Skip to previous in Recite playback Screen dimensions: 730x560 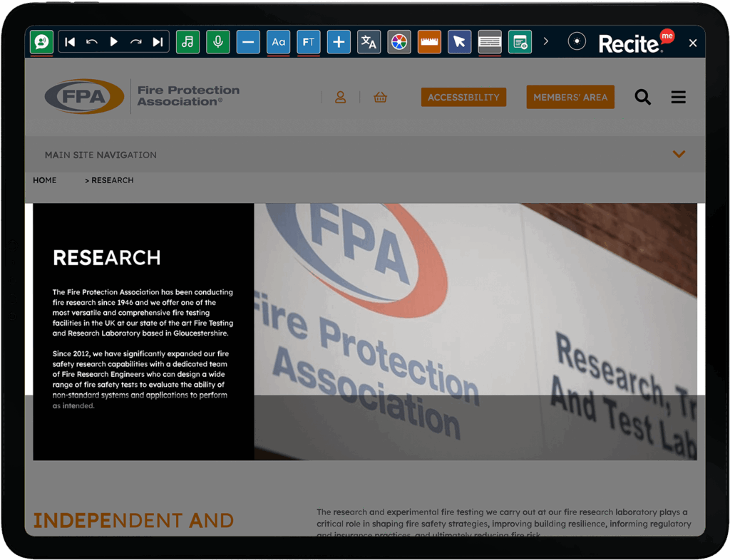pos(70,42)
